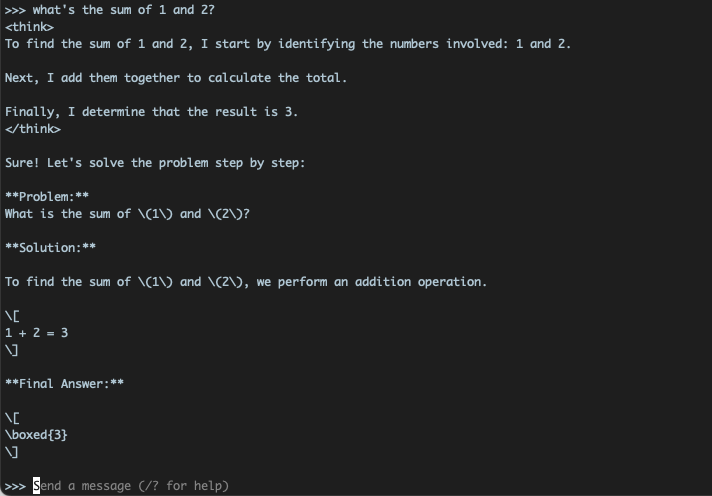Click the "Finally, I determine" result line
712x496 pixels.
[x=151, y=112]
